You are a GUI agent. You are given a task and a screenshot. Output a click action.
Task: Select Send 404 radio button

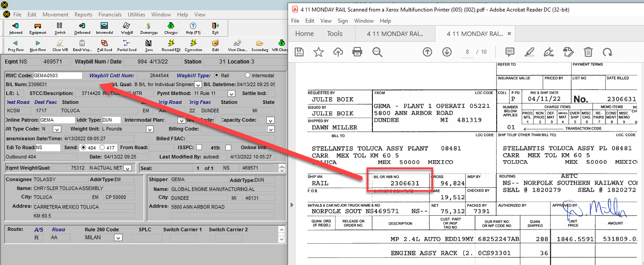click(x=83, y=147)
